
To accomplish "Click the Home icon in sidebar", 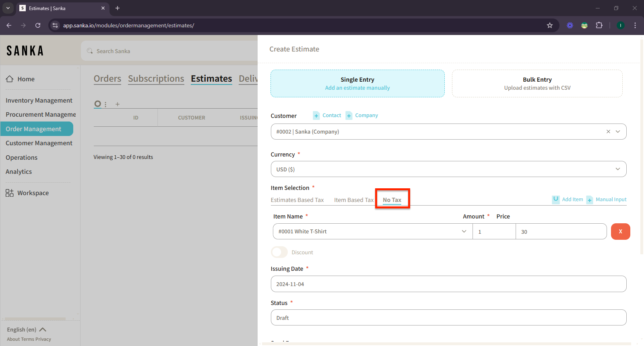I will (10, 79).
